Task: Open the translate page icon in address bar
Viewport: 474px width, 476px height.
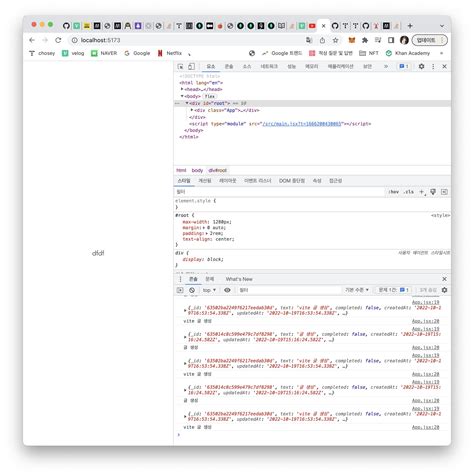Action: coord(309,40)
